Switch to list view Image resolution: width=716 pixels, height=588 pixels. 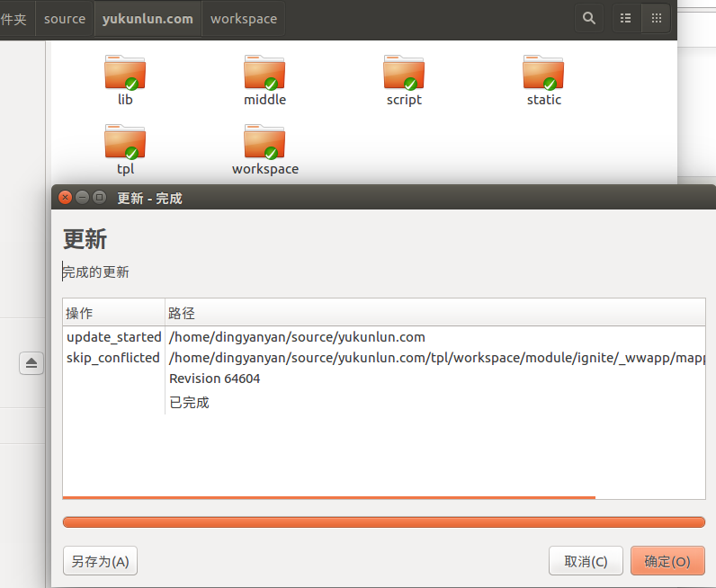pos(626,18)
